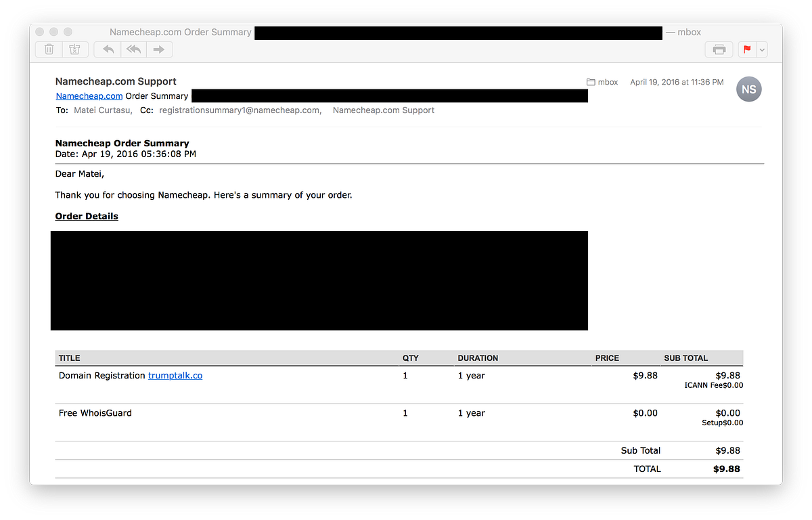Select sender name Namecheap.com Support
The height and width of the screenshot is (520, 812).
[x=116, y=81]
